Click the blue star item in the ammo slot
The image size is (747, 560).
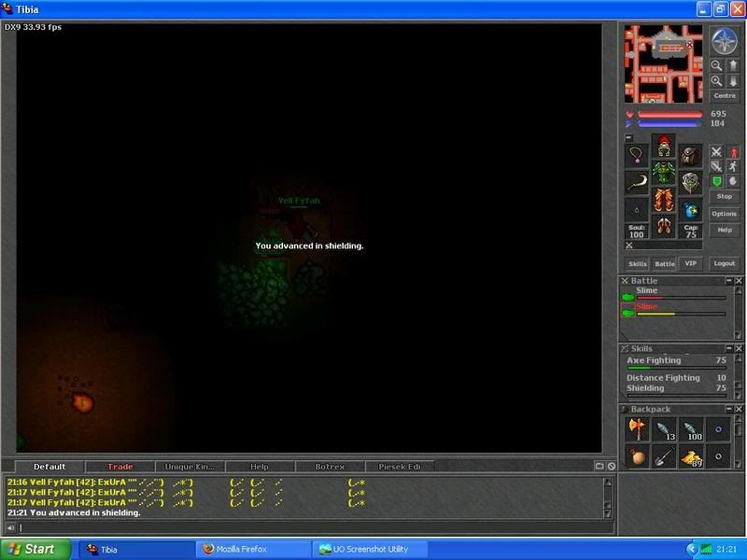[x=691, y=210]
